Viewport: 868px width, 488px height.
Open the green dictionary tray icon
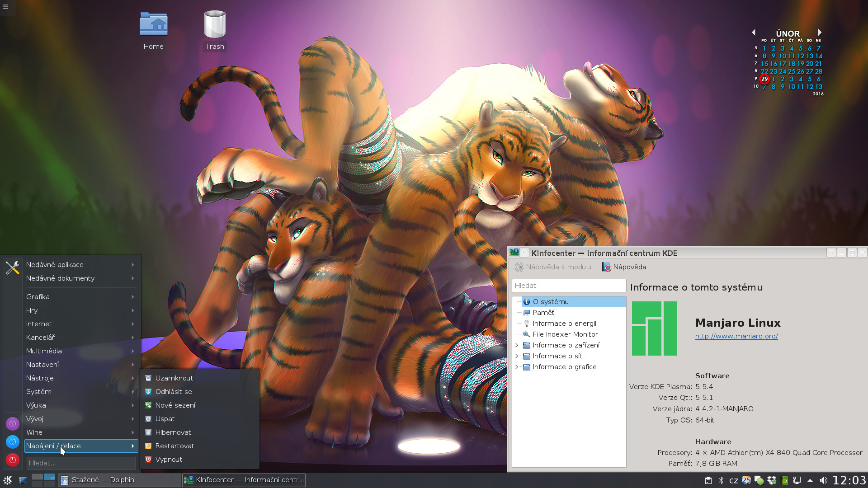784,480
